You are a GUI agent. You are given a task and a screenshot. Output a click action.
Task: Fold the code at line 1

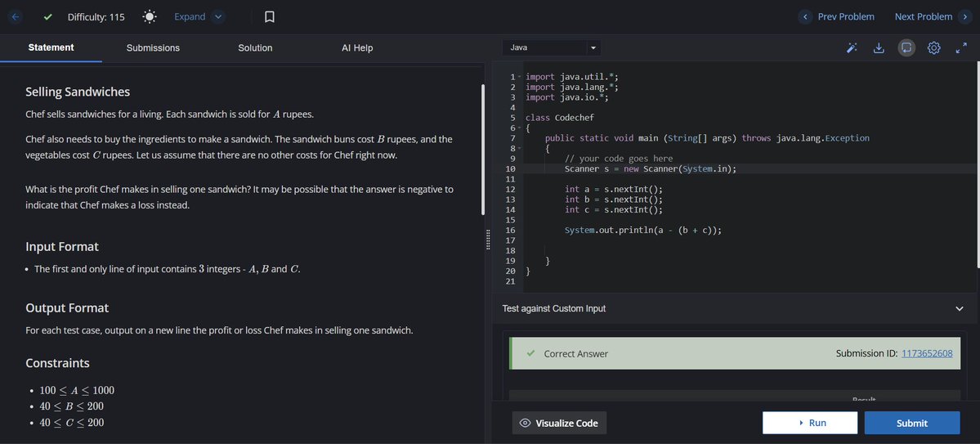[x=519, y=77]
